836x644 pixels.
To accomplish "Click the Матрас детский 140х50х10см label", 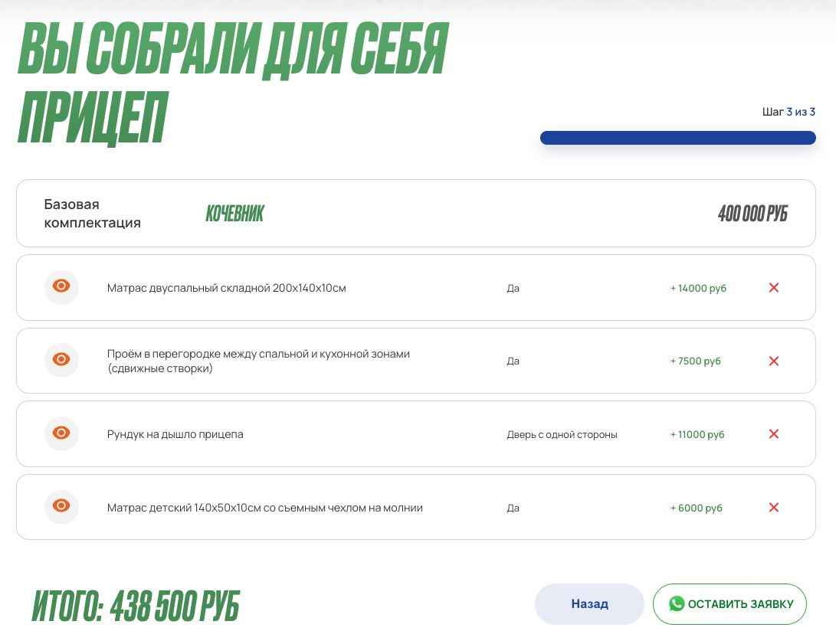I will (264, 508).
